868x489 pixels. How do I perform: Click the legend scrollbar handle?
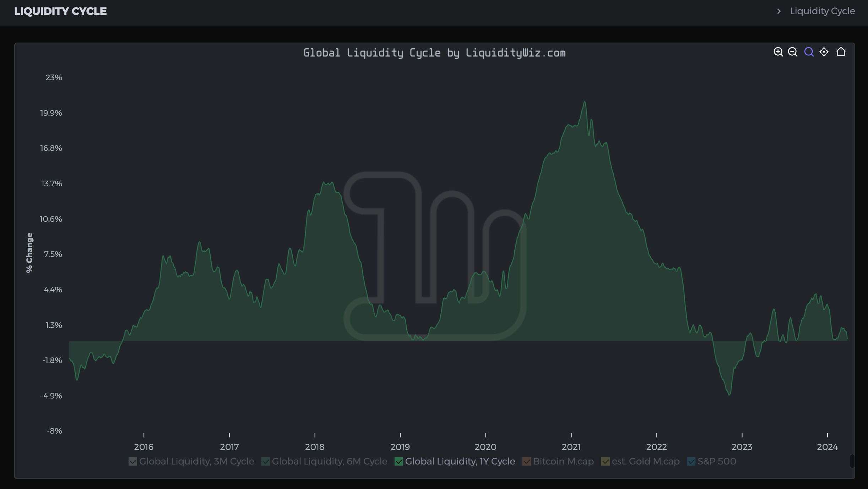pyautogui.click(x=852, y=461)
